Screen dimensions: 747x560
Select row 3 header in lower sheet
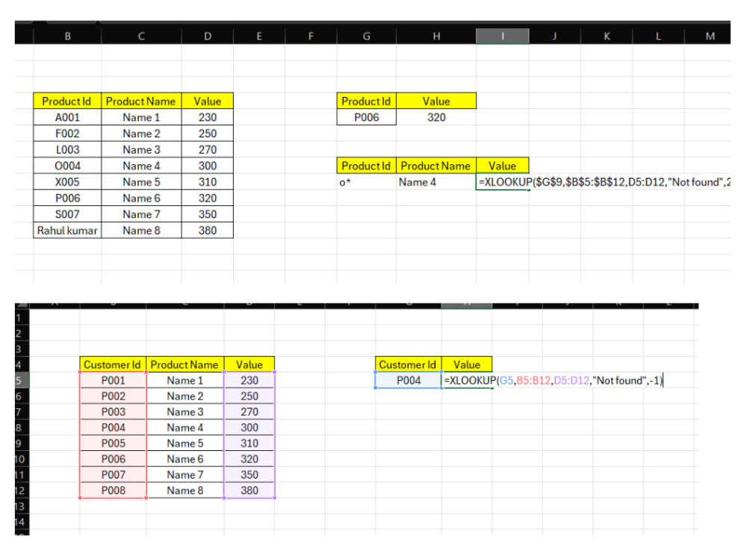pos(22,349)
